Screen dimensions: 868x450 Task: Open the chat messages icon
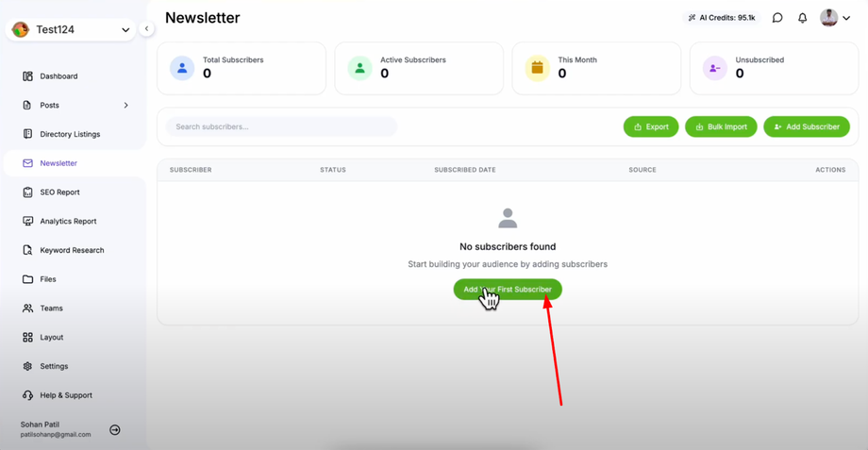pos(777,18)
